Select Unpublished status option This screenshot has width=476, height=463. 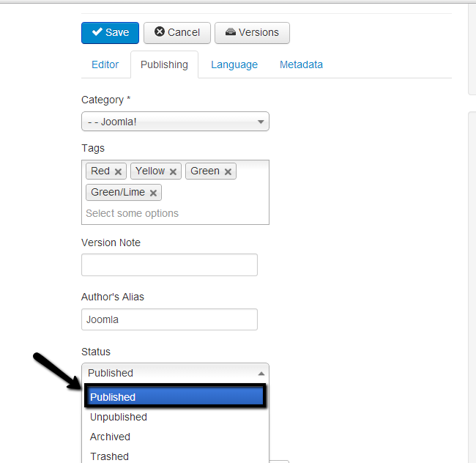(119, 417)
